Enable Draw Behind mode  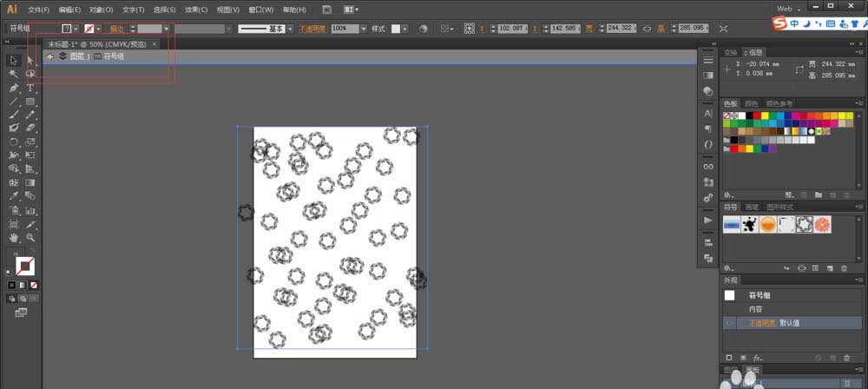pos(23,299)
